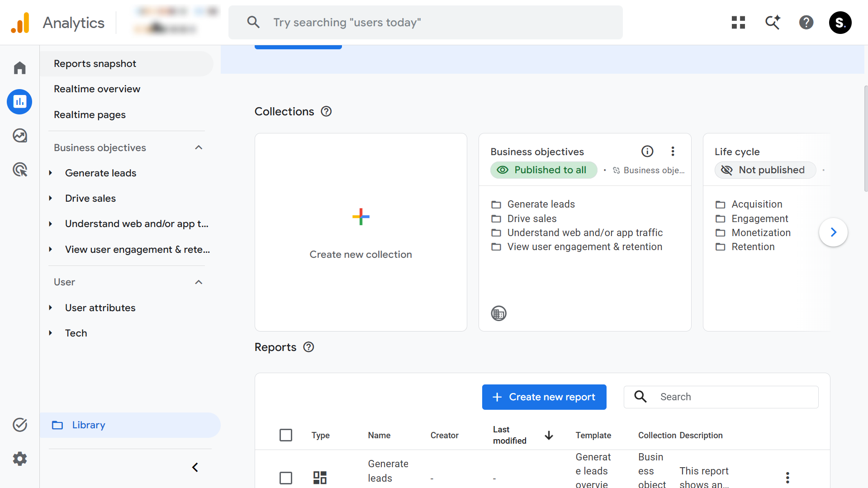Open the Google apps grid icon
868x488 pixels.
click(738, 23)
